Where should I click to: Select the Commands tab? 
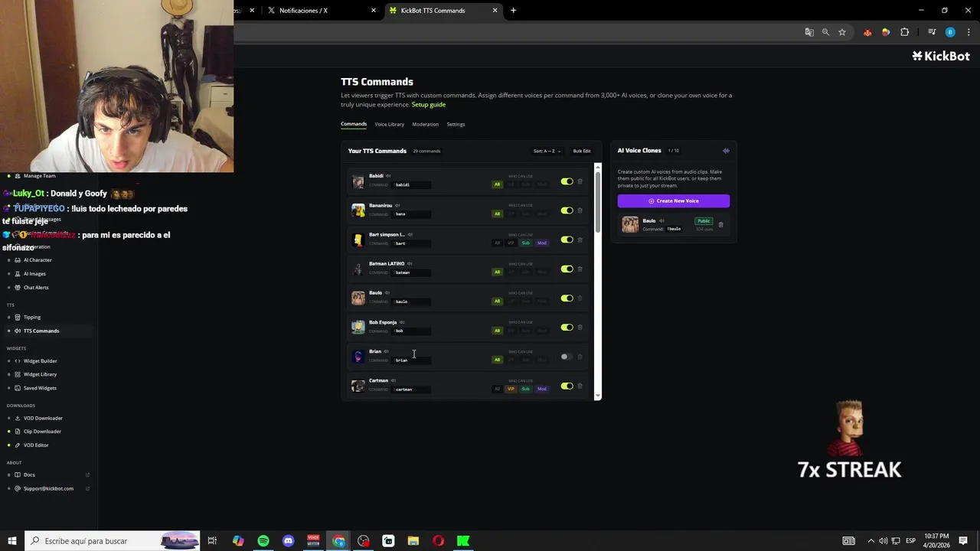(x=354, y=124)
